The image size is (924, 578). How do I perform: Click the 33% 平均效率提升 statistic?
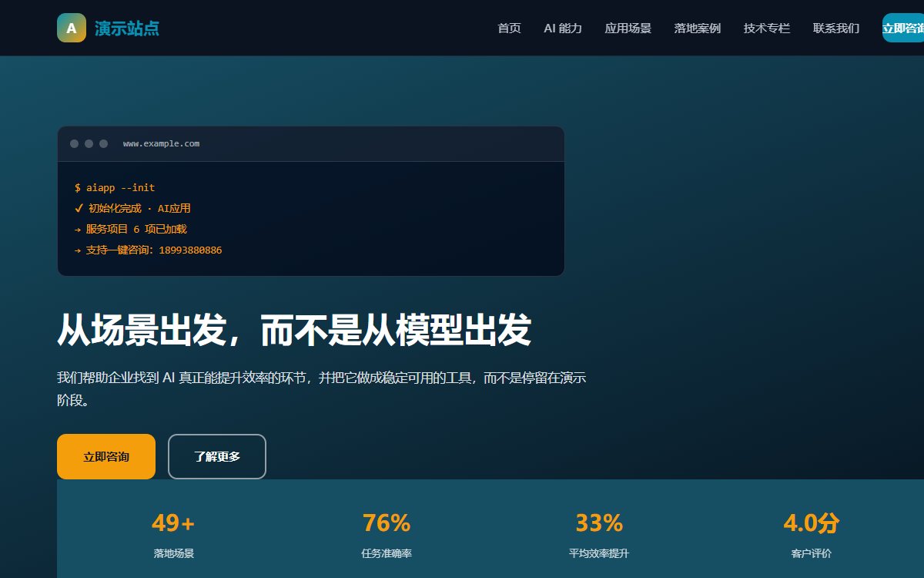coord(599,536)
